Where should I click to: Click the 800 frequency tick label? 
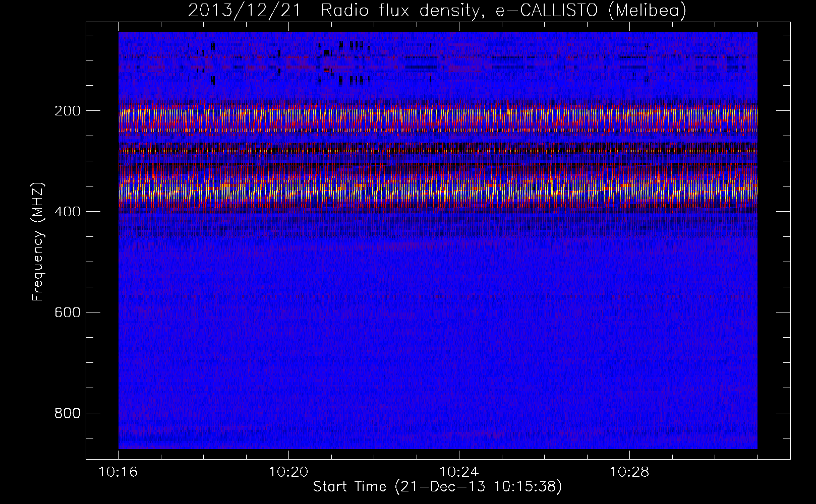(67, 413)
